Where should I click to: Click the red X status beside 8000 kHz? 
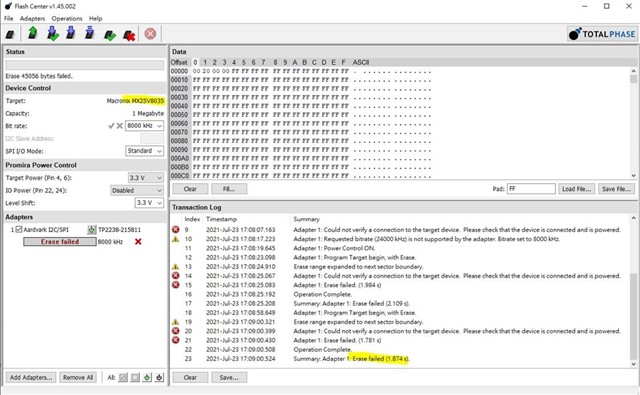coord(138,242)
